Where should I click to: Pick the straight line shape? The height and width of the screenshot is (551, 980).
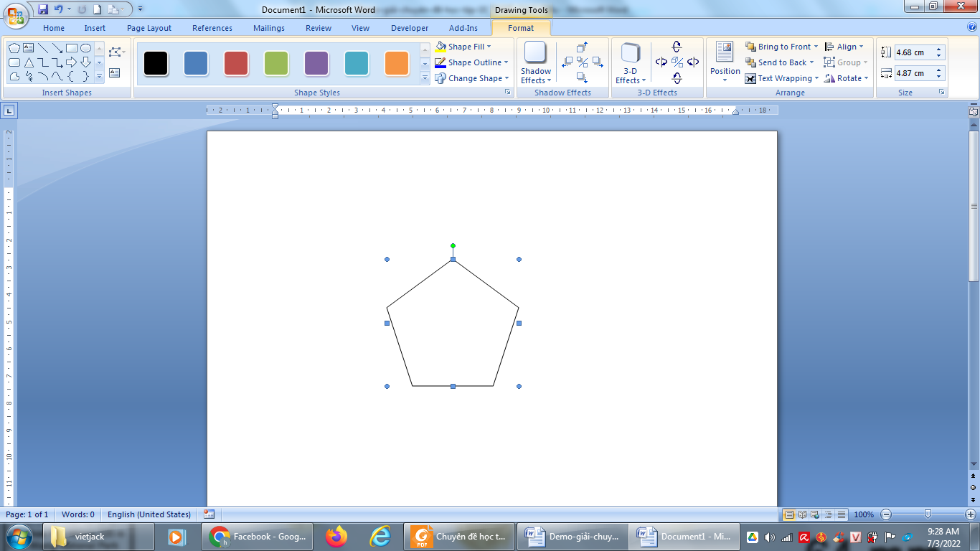point(42,48)
